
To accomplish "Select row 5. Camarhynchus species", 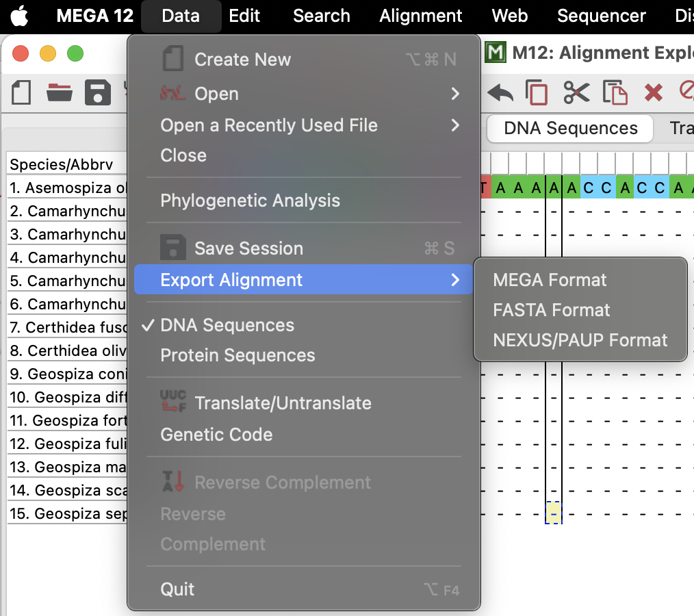I will pos(67,281).
